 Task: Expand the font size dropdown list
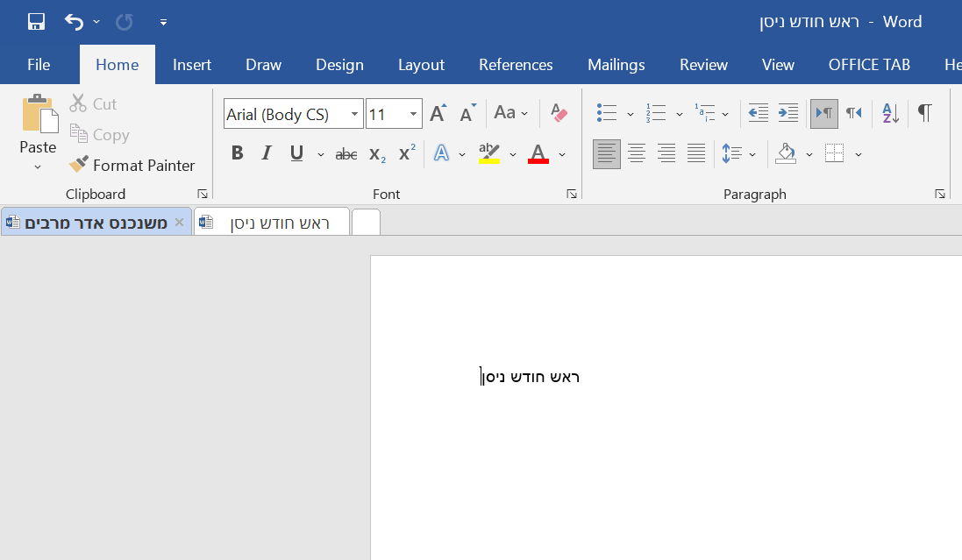pos(413,114)
